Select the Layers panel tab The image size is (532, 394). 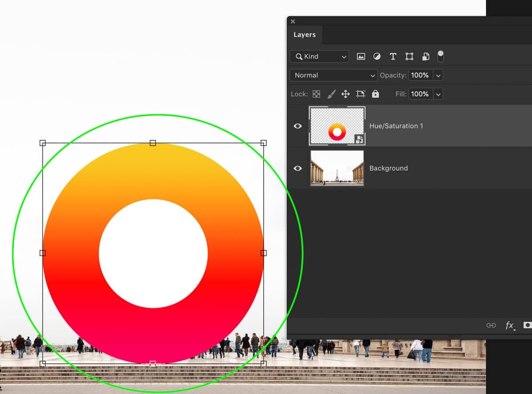(305, 35)
